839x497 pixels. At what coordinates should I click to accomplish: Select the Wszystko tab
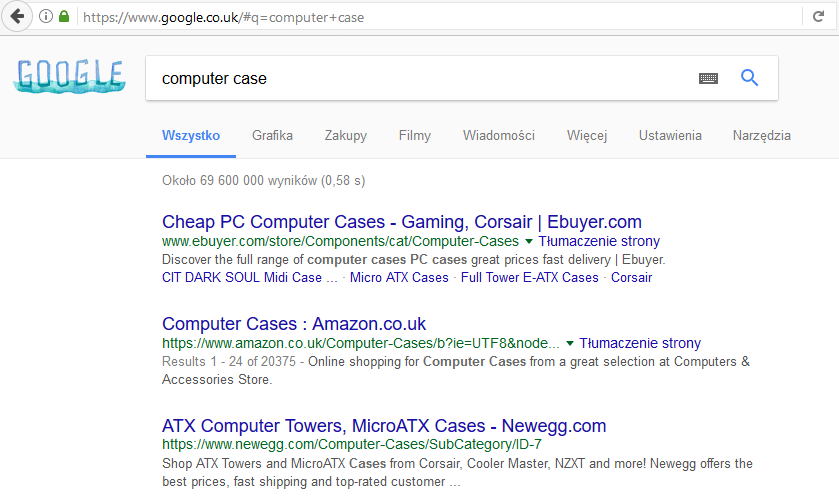point(191,135)
